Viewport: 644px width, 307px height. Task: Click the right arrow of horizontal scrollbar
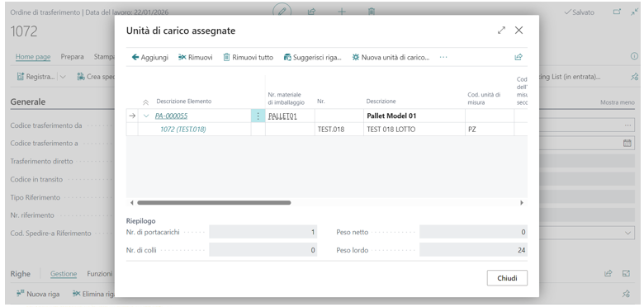pyautogui.click(x=522, y=203)
